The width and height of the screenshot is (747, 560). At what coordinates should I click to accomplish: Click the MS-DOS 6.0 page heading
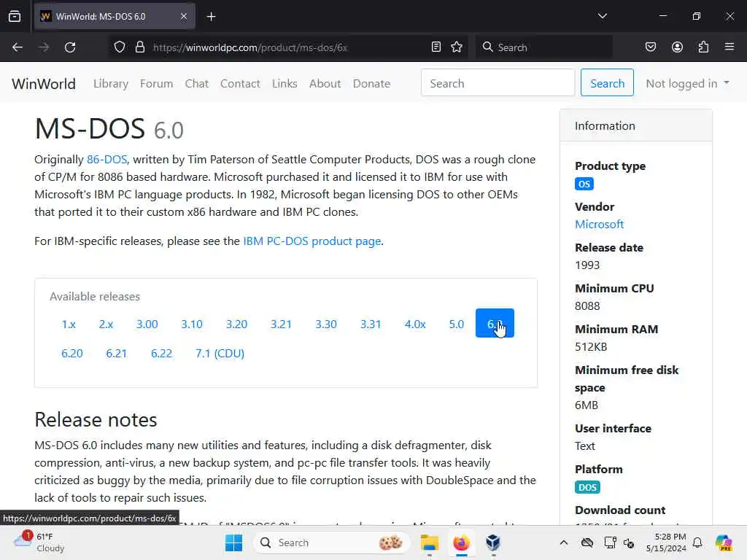(109, 128)
